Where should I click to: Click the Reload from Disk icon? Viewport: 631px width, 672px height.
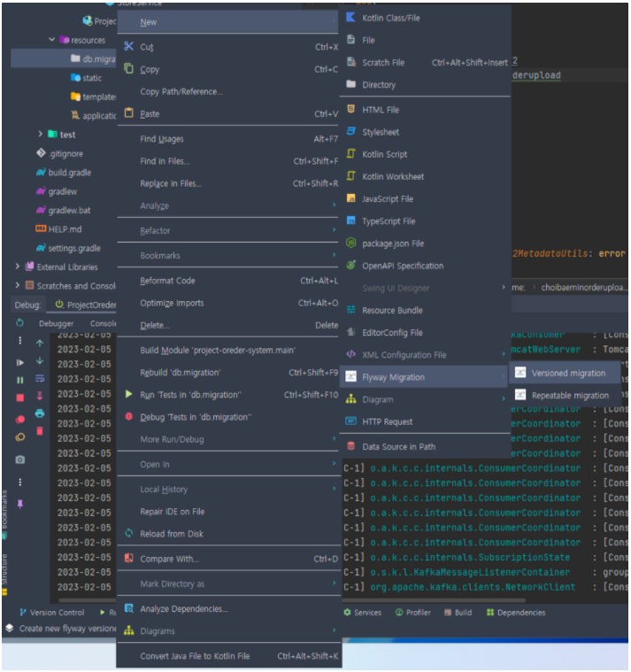click(128, 533)
